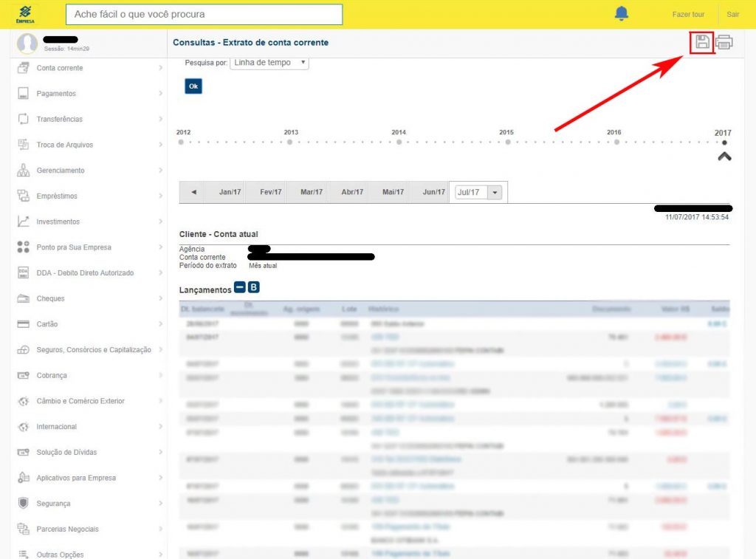The height and width of the screenshot is (559, 756).
Task: Click the save statement disk icon
Action: 702,43
